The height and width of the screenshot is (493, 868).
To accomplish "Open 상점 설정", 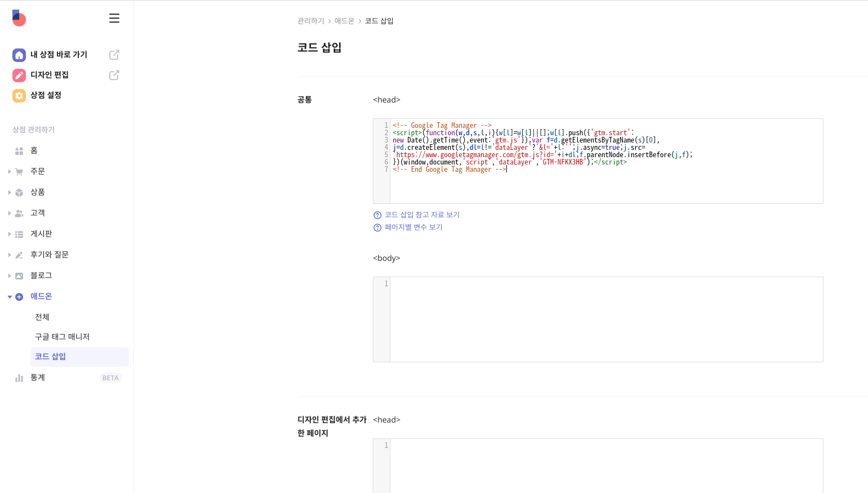I will [x=46, y=95].
